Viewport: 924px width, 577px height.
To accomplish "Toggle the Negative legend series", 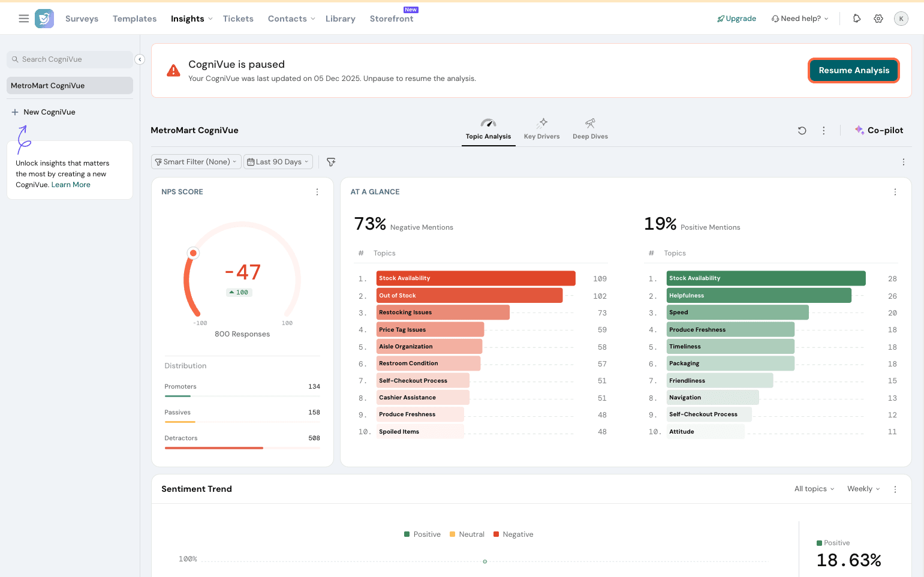I will coord(513,534).
